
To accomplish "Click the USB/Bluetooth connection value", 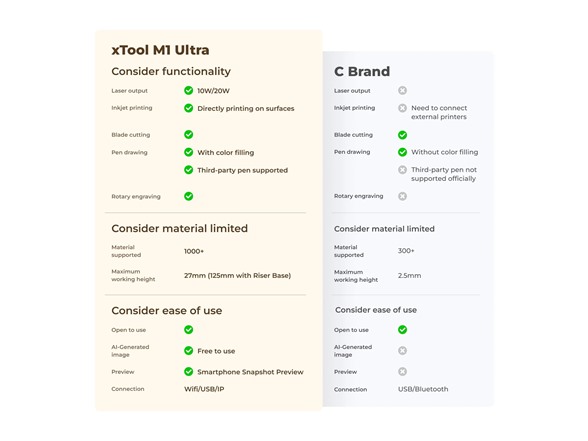I will tap(423, 389).
